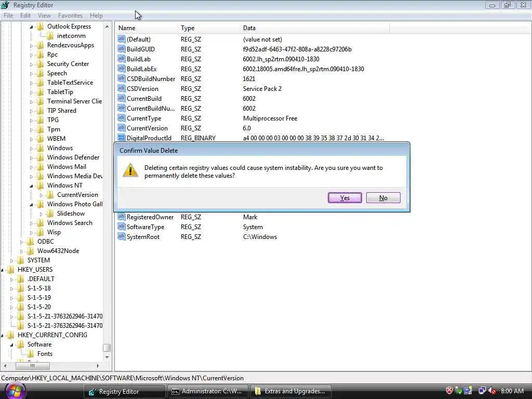The height and width of the screenshot is (399, 532).
Task: Click the warning icon in the dialog
Action: (x=130, y=170)
